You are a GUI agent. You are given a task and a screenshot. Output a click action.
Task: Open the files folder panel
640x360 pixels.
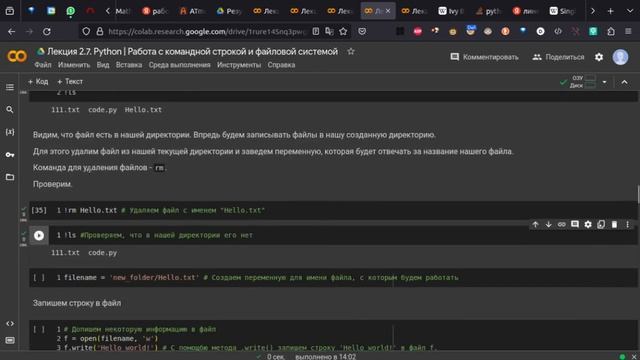tap(10, 177)
